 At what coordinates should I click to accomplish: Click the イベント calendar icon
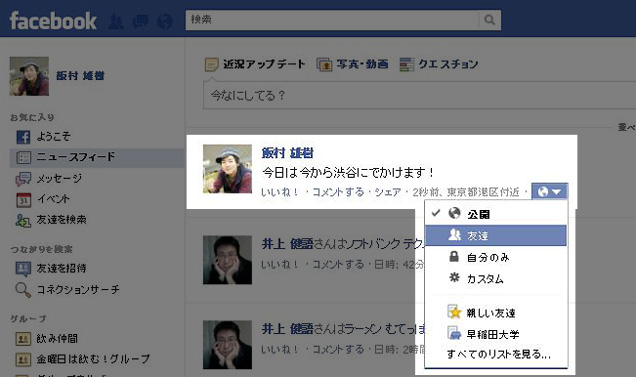tap(23, 200)
